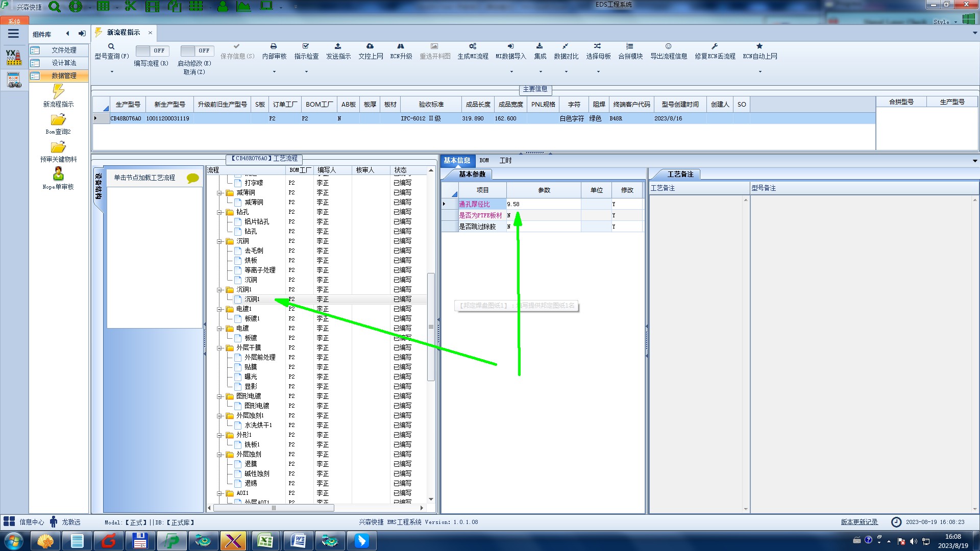
Task: Open the 版本更新记录 link
Action: click(x=859, y=522)
